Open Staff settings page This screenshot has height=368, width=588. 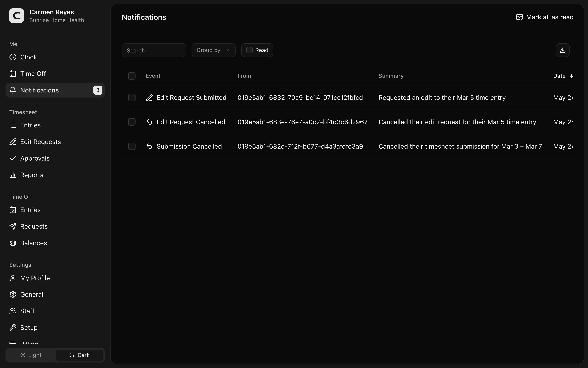coord(55,311)
